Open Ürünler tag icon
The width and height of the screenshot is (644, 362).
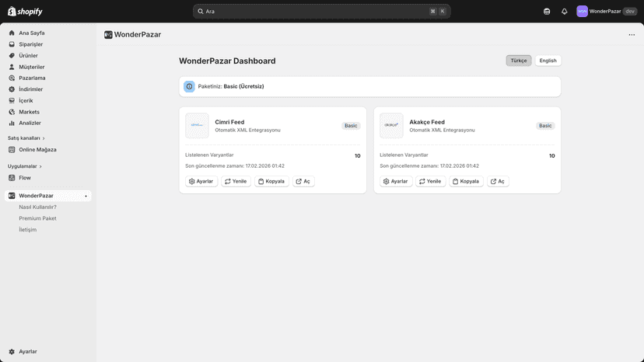(x=12, y=55)
